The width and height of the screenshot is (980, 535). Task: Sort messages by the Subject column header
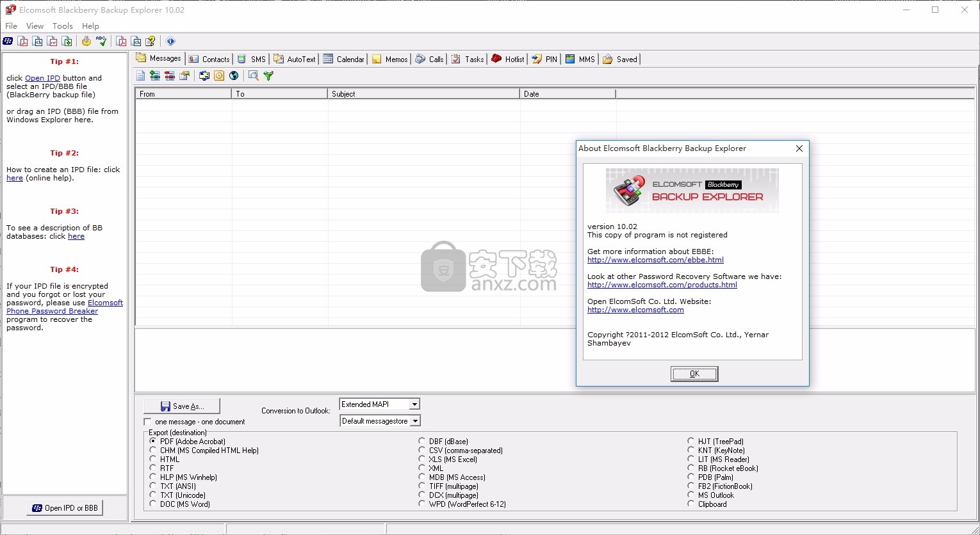(423, 93)
